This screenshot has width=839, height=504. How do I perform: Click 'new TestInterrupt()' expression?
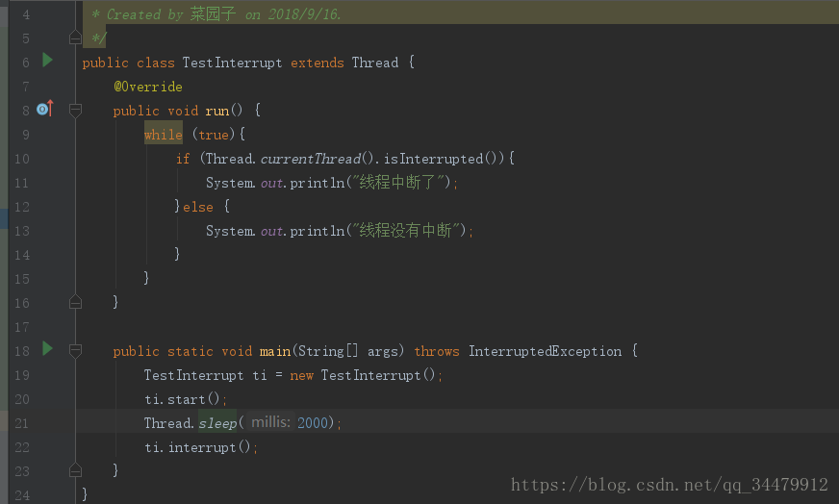(363, 375)
